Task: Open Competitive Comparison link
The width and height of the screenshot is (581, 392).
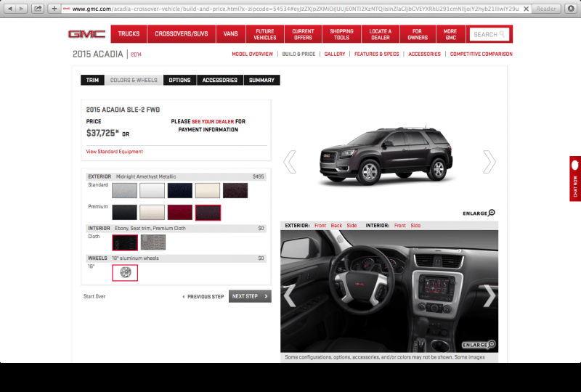Action: [482, 54]
